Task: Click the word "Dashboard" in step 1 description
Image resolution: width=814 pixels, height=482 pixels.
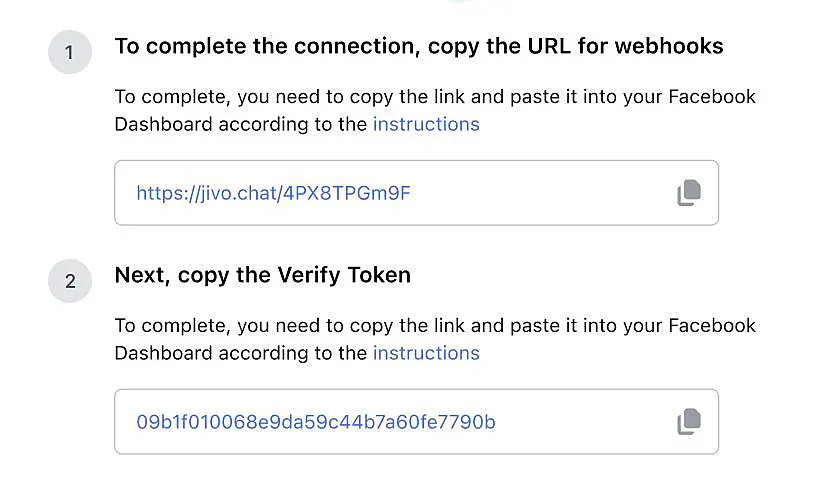Action: pyautogui.click(x=163, y=124)
